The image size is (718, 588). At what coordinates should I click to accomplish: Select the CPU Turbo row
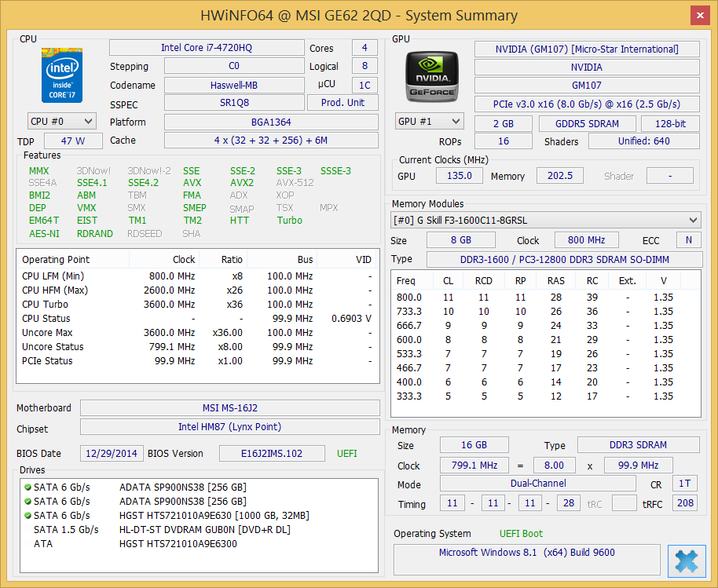tap(198, 305)
